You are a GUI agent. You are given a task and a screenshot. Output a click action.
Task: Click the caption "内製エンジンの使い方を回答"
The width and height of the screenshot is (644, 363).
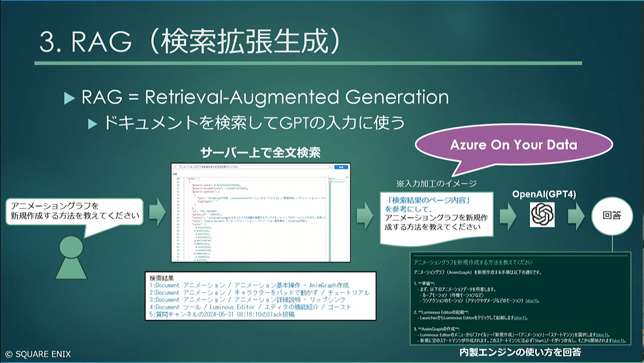coord(520,352)
